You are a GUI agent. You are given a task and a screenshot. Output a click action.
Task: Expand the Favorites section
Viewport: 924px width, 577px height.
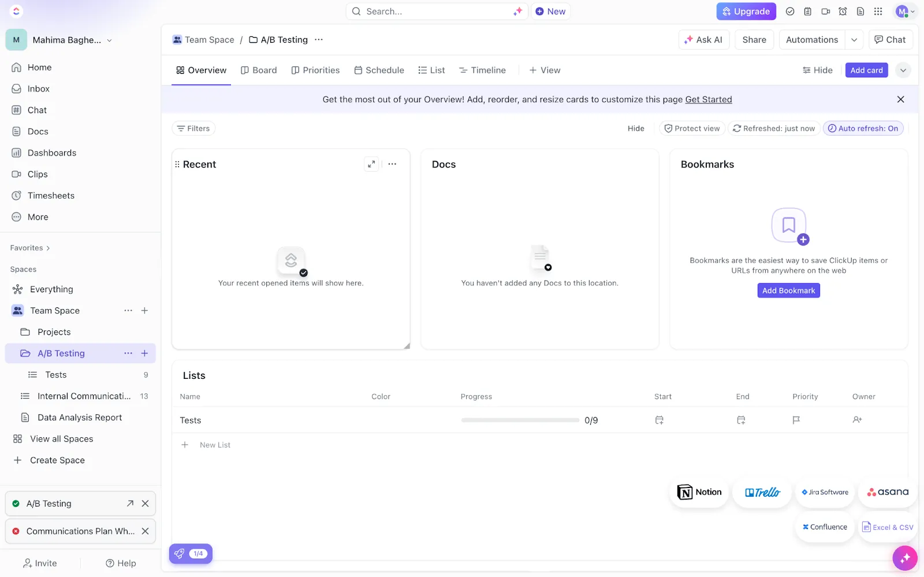[30, 248]
